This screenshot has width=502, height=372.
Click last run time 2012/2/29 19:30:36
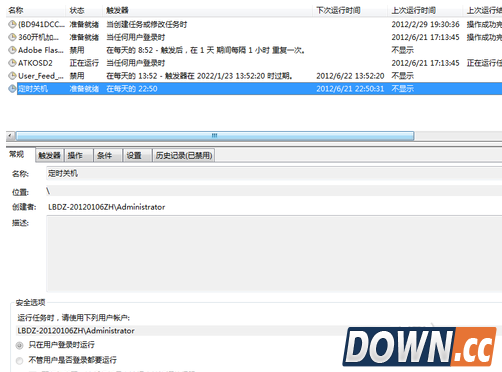pos(425,24)
